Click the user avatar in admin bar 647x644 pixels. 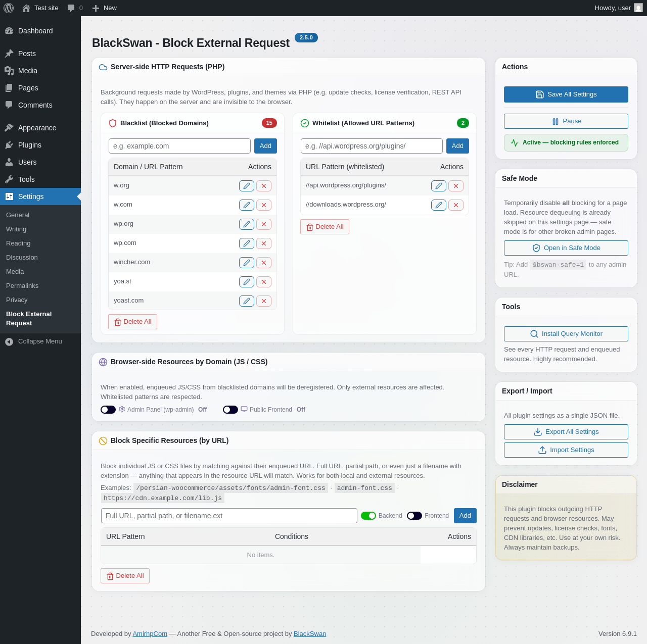(x=638, y=8)
